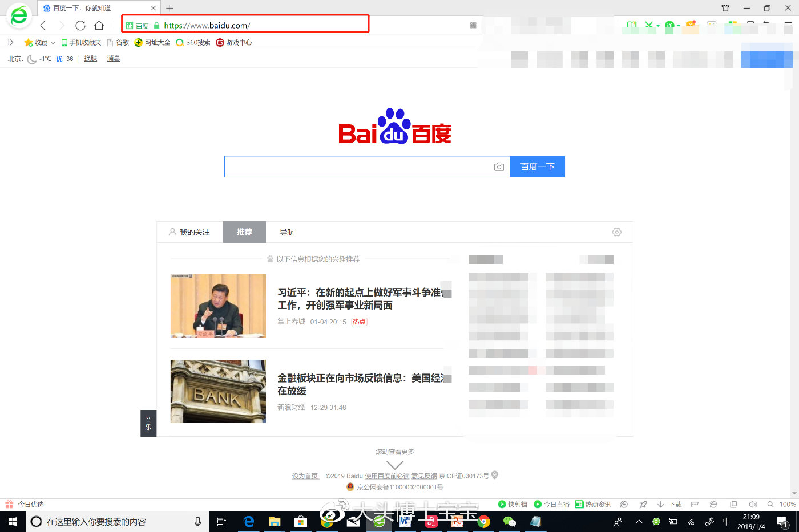Toggle browser sound mute speaker icon
The width and height of the screenshot is (799, 532).
pos(753,505)
